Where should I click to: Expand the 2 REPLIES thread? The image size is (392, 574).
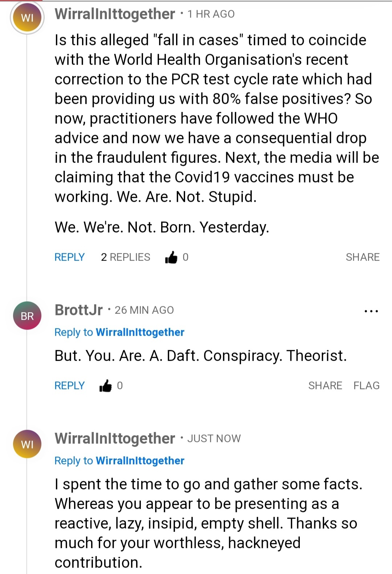(125, 257)
